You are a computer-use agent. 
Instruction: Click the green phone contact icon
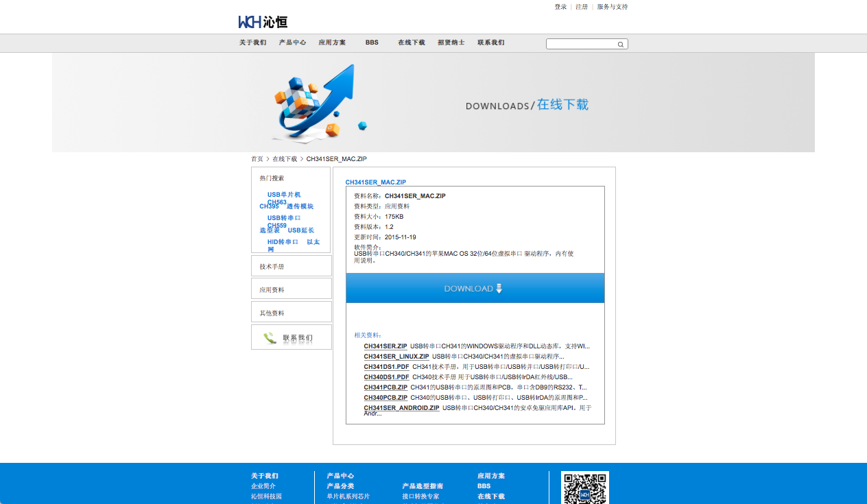(270, 338)
